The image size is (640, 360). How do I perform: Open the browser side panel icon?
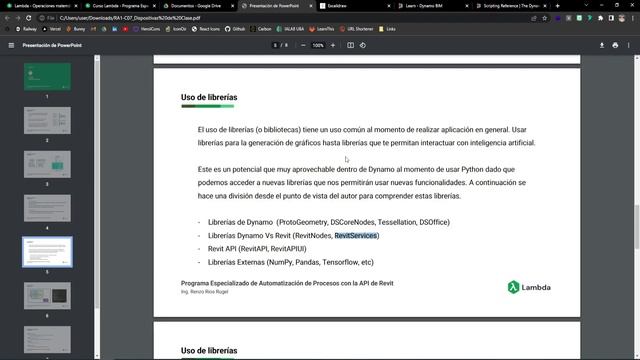[x=611, y=18]
